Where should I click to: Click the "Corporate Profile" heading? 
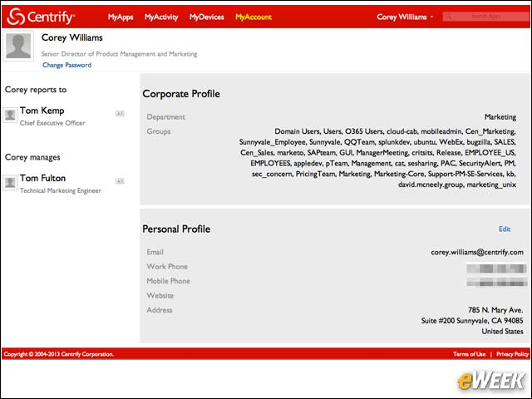coord(181,94)
